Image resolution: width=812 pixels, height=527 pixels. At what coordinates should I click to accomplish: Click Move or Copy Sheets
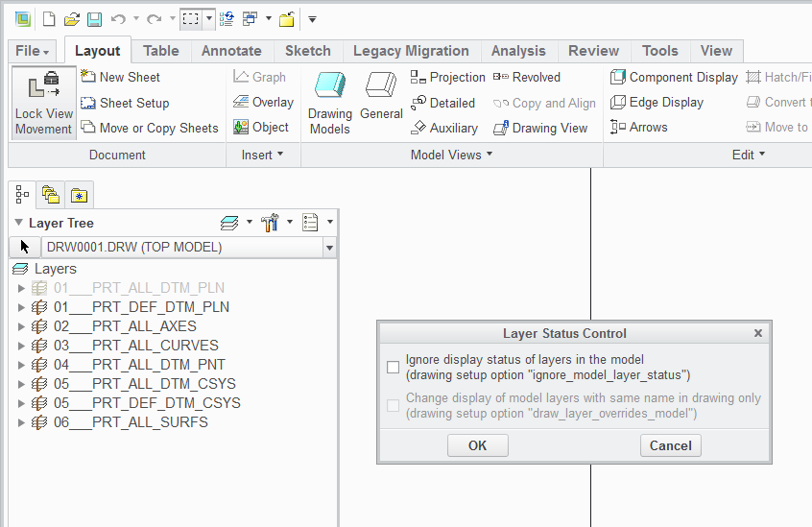tap(150, 128)
